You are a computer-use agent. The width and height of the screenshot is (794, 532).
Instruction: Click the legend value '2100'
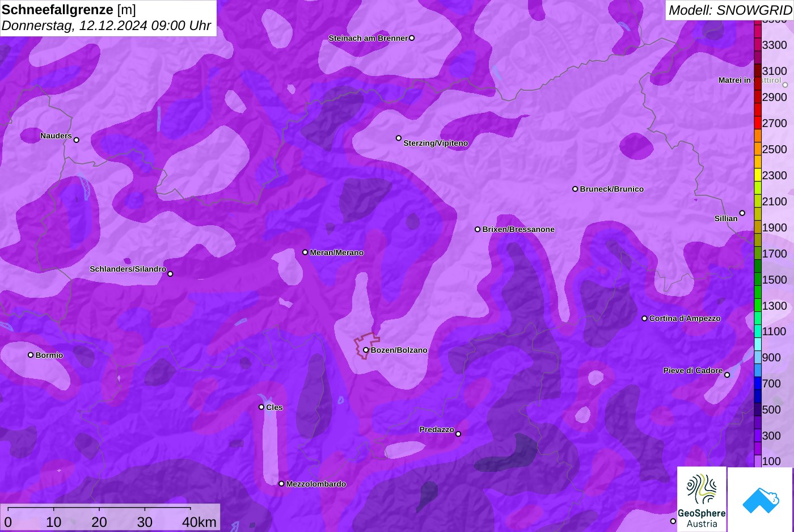click(x=774, y=201)
